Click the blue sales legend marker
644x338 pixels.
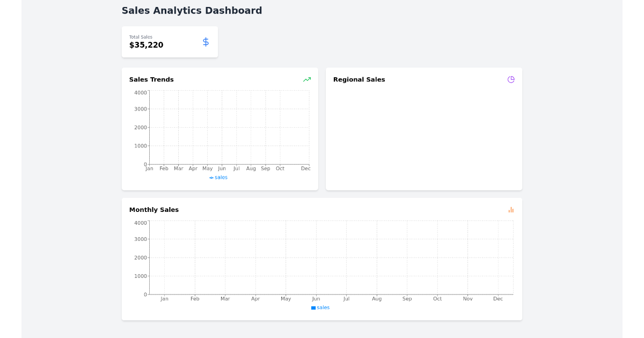313,307
